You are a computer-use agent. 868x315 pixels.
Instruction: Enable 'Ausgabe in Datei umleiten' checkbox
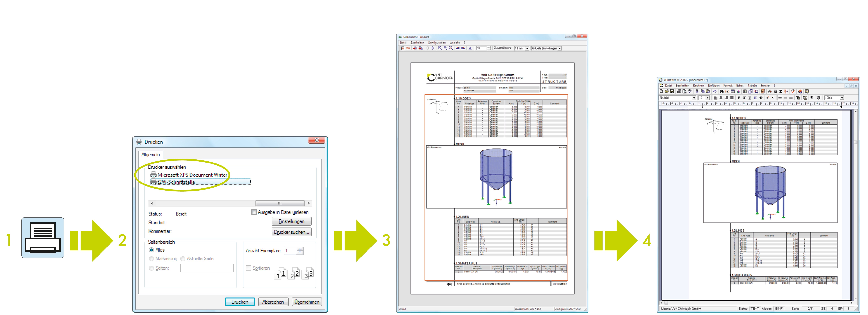(x=254, y=212)
